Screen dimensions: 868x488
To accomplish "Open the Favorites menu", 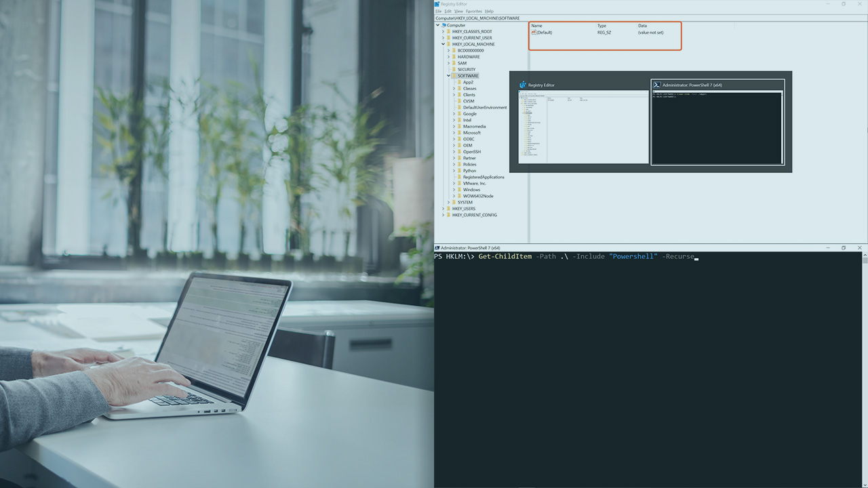I will (473, 12).
